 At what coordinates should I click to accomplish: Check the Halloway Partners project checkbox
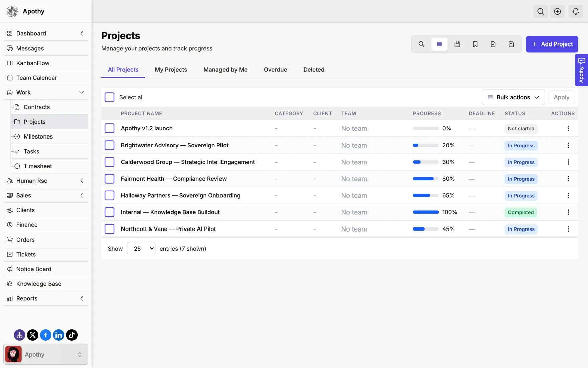pos(109,195)
